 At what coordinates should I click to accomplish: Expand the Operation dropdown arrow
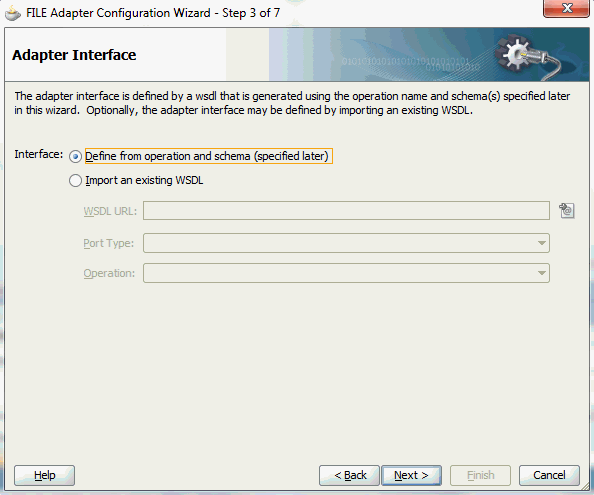pos(542,273)
